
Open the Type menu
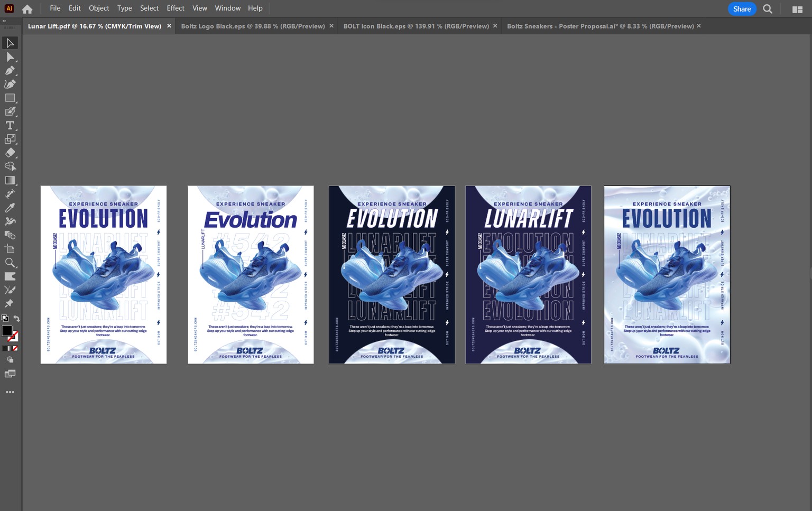click(124, 8)
